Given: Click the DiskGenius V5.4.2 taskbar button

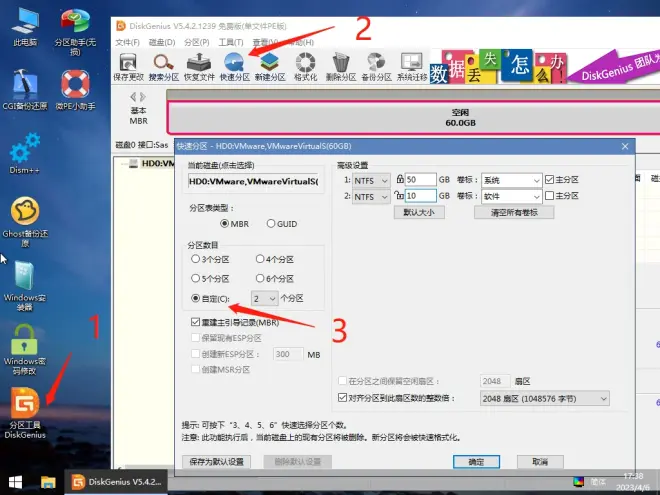Looking at the screenshot, I should click(116, 482).
